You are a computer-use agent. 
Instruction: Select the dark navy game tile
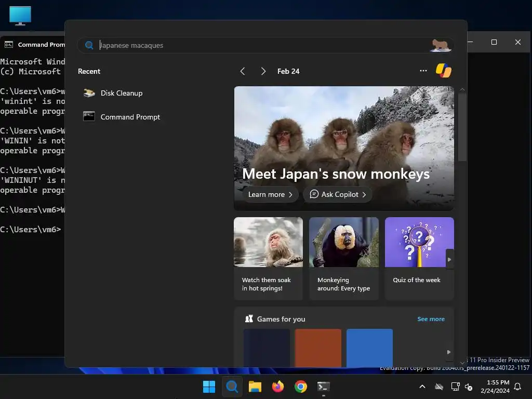coord(267,348)
